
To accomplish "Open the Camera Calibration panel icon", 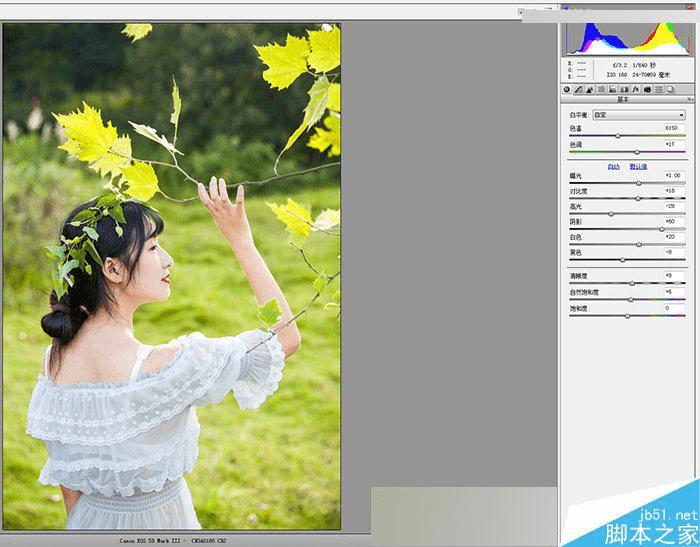I will 647,89.
